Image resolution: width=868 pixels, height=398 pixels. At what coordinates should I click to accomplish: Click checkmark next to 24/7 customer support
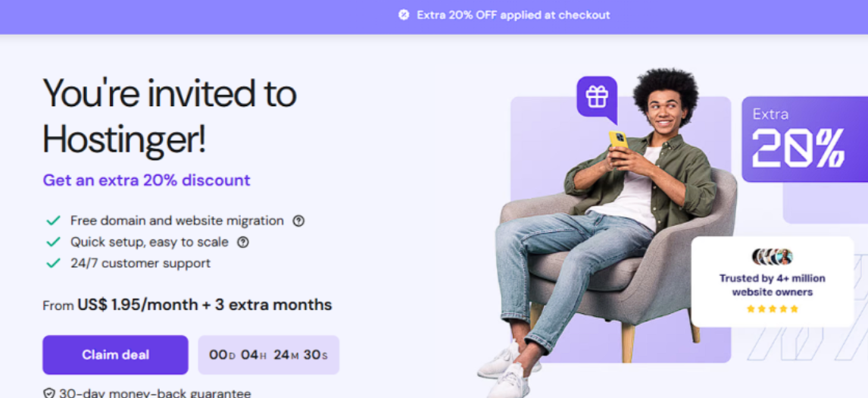pyautogui.click(x=53, y=264)
